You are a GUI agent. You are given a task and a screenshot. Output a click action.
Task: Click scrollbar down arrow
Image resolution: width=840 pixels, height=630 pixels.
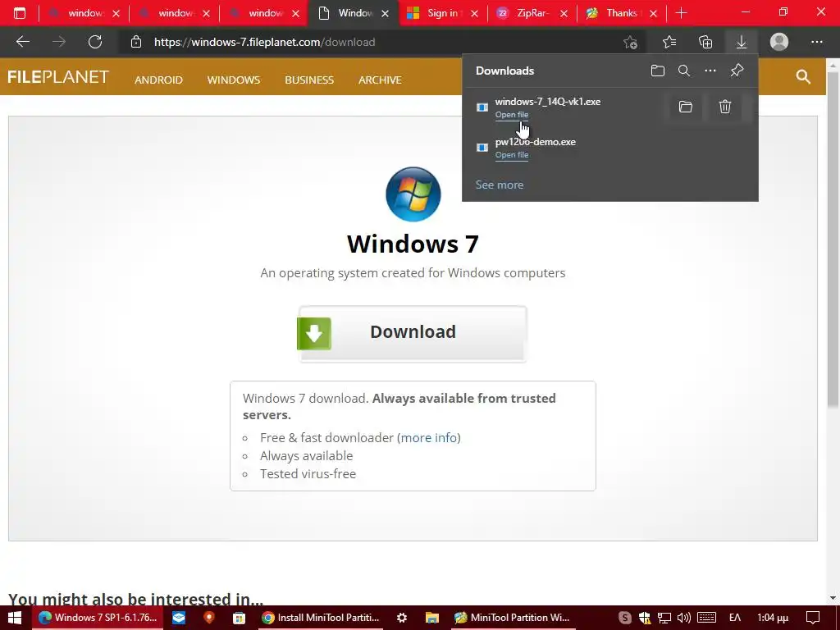tap(833, 598)
